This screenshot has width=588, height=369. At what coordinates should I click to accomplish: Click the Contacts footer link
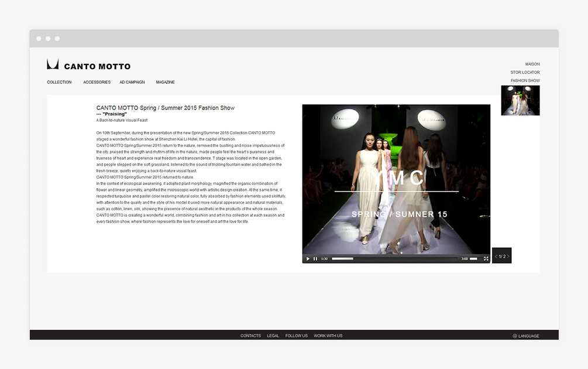(250, 336)
